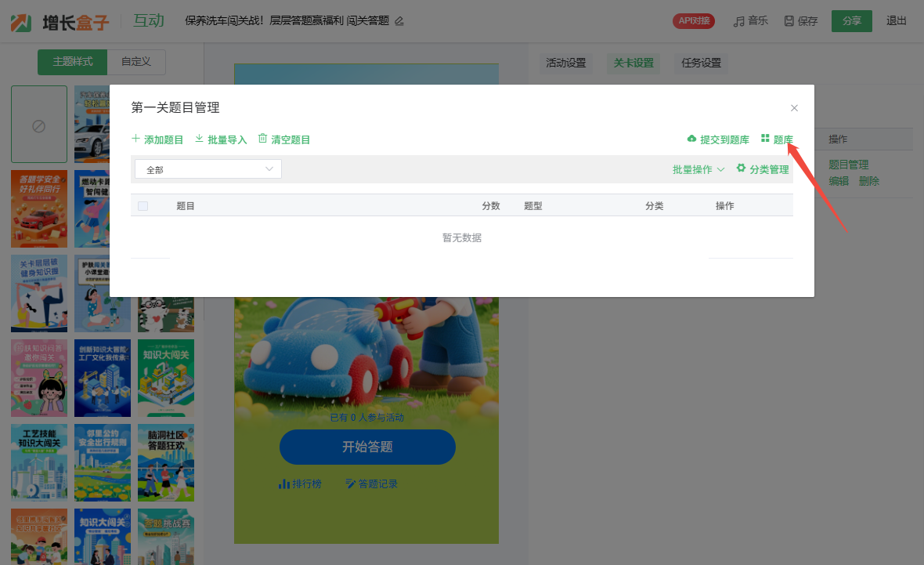This screenshot has height=565, width=924.
Task: Select the 知识大闯关 factory theme thumbnail
Action: [x=166, y=378]
